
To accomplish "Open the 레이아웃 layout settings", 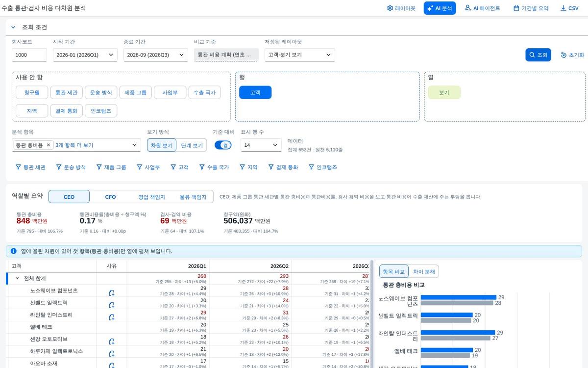I will click(x=401, y=8).
